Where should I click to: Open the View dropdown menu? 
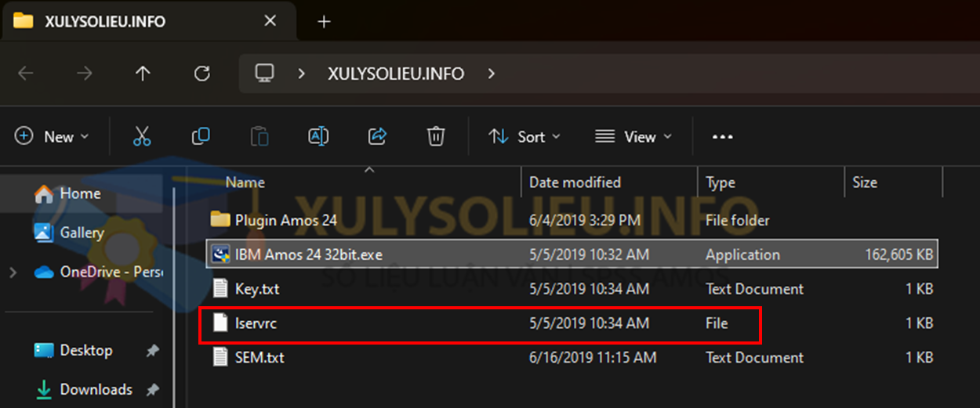pos(633,136)
